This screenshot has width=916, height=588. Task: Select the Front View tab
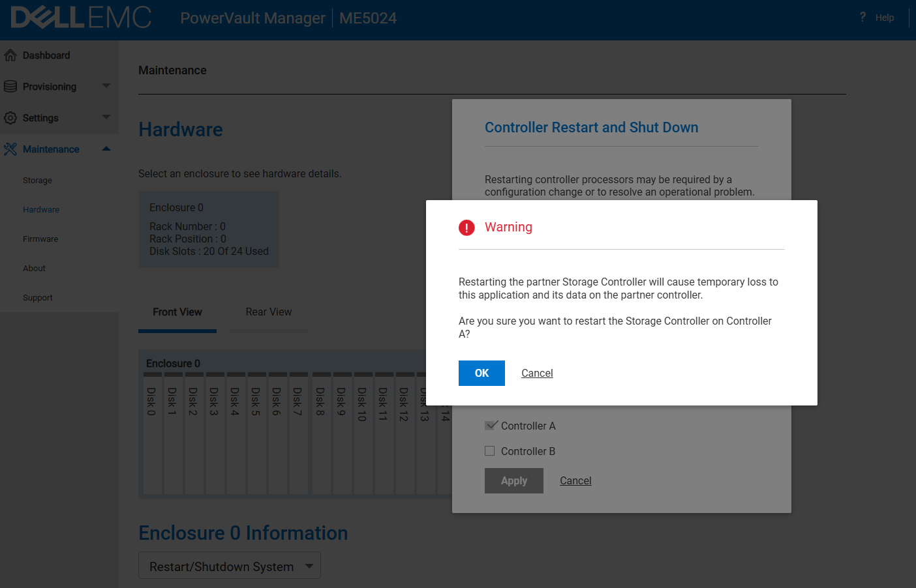(177, 312)
